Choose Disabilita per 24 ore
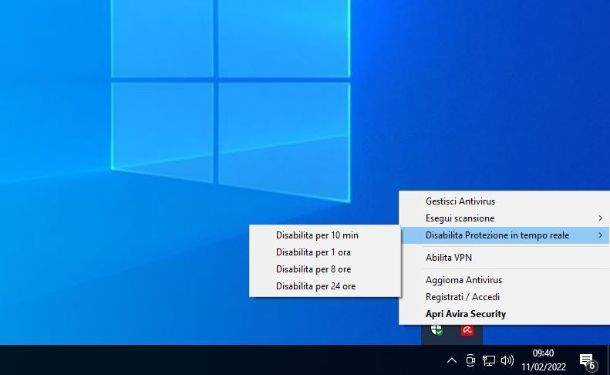The width and height of the screenshot is (610, 375). [325, 286]
